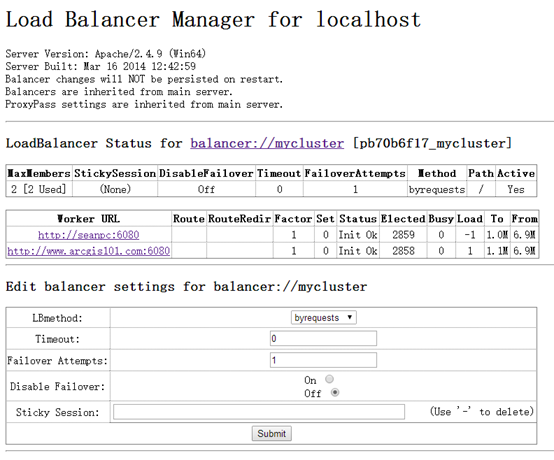
Task: Click the "1.1M" To value
Action: coord(497,251)
